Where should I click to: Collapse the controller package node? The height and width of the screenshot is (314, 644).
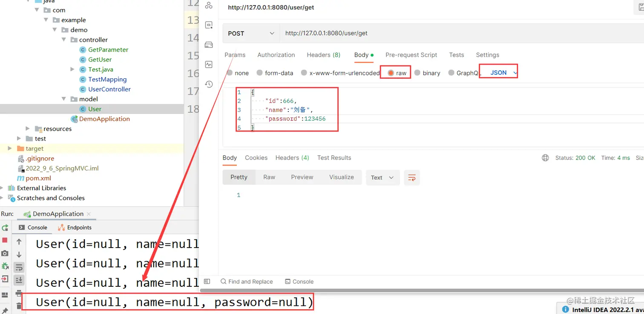point(63,40)
